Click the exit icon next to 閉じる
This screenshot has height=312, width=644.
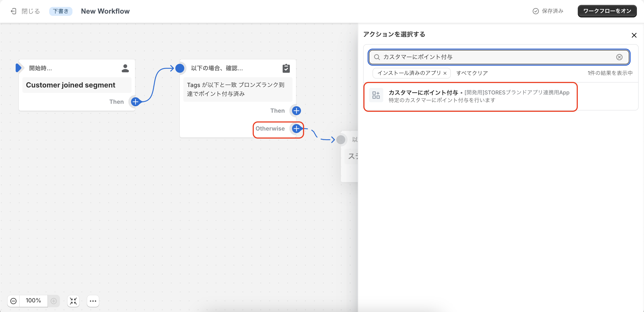(13, 11)
